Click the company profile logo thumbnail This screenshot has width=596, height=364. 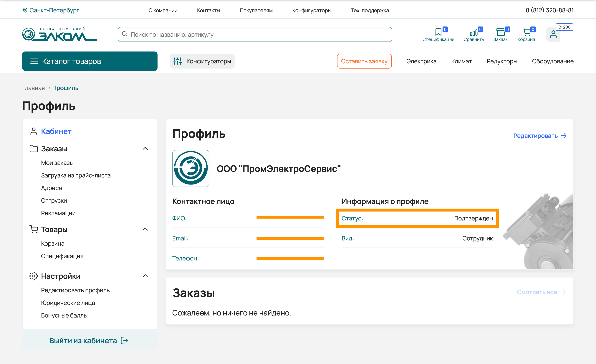191,168
